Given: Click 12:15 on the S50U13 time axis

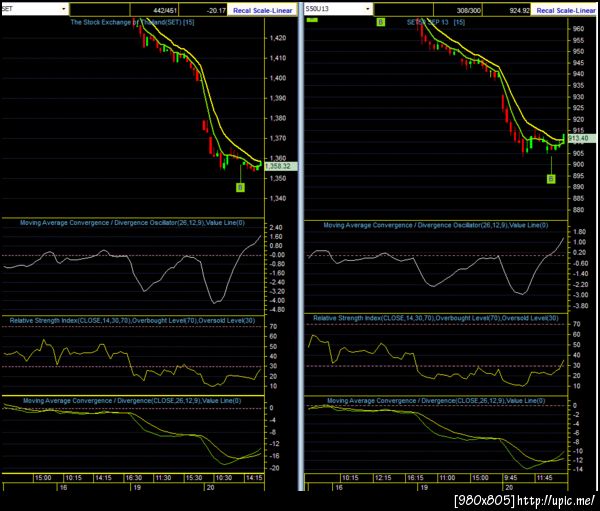Looking at the screenshot, I should pos(383,478).
